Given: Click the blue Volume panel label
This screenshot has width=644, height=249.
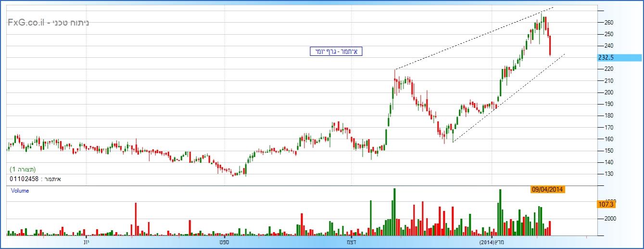Looking at the screenshot, I should [x=20, y=191].
